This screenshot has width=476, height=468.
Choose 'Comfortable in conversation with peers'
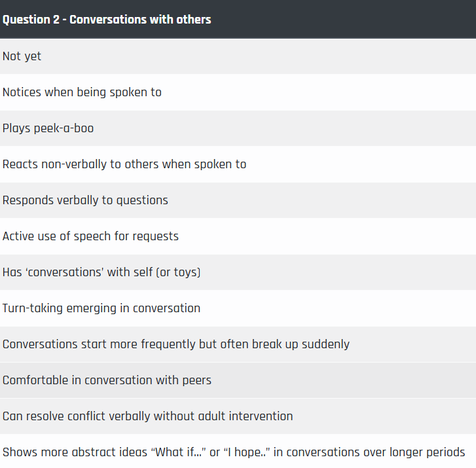pyautogui.click(x=238, y=380)
